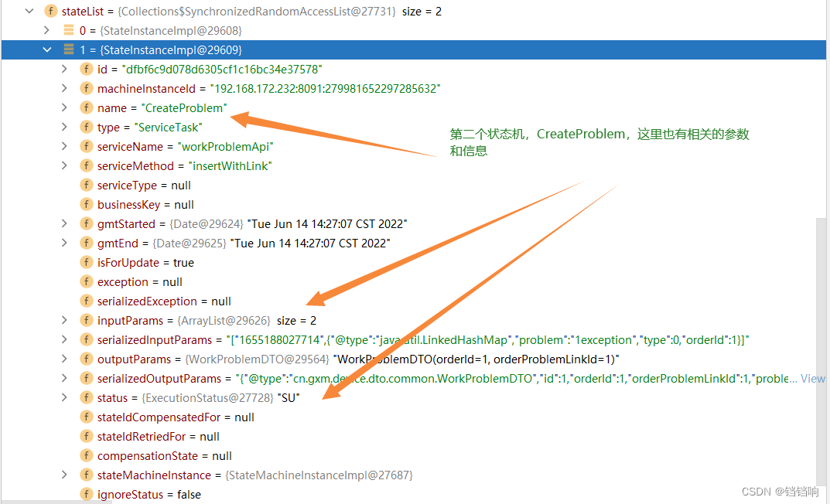This screenshot has width=830, height=504.
Task: Click the status value "SU"
Action: 289,397
